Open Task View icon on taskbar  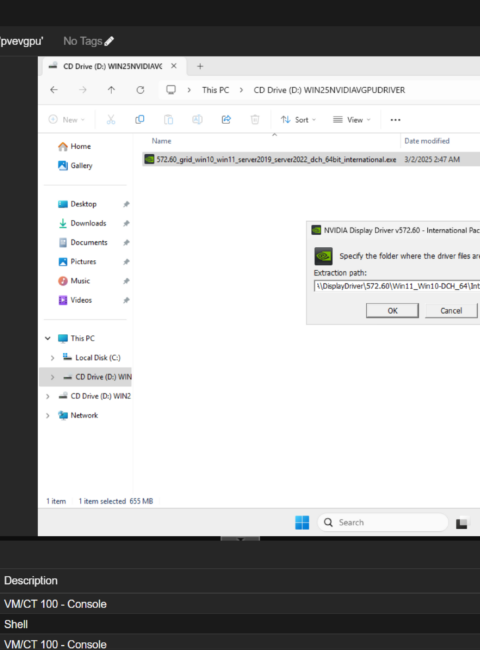click(461, 523)
